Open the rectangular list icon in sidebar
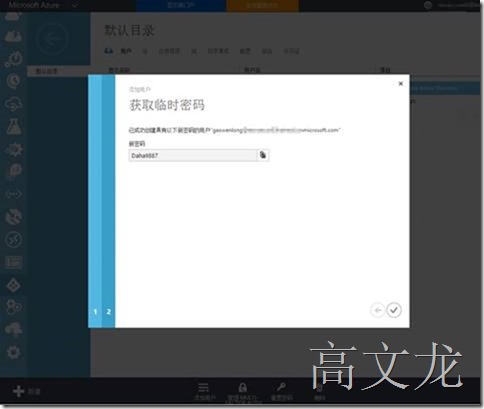The image size is (484, 409). coord(14,263)
